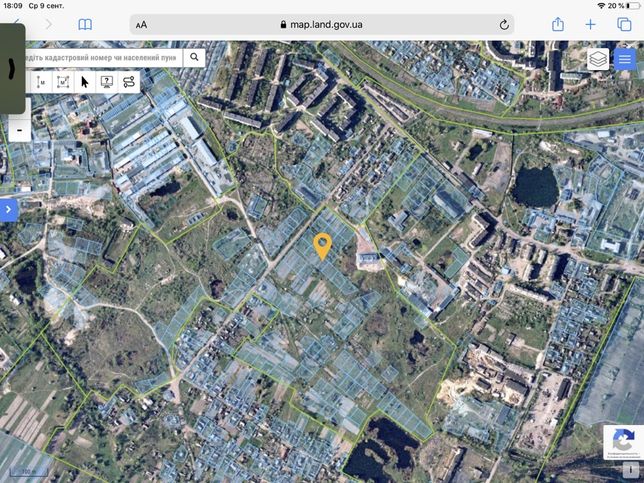The height and width of the screenshot is (483, 644).
Task: Select the info query monitor tool
Action: pos(107,82)
